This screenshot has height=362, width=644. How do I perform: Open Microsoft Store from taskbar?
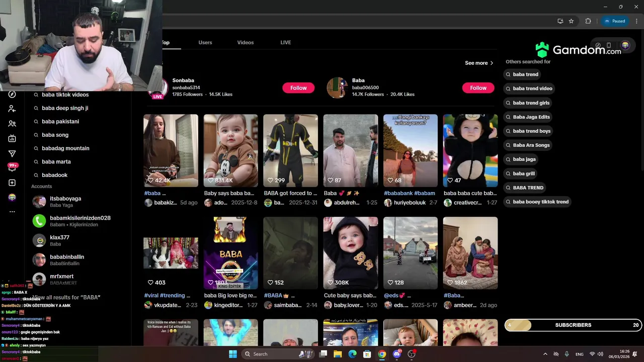(x=367, y=354)
